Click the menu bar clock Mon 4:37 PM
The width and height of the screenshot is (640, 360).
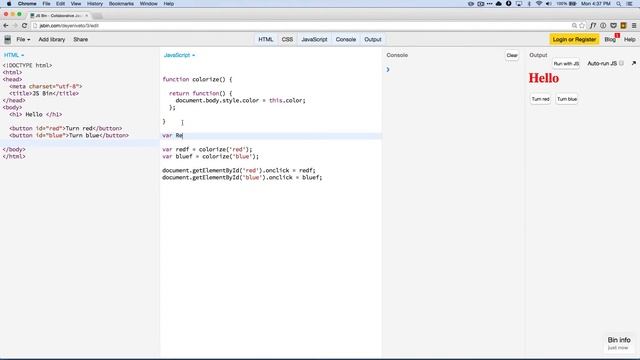coord(596,4)
